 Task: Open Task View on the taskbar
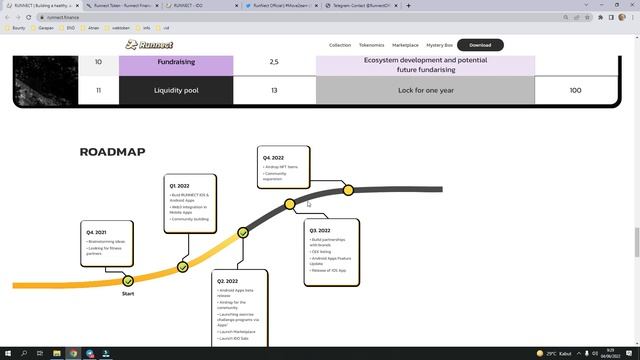point(40,353)
